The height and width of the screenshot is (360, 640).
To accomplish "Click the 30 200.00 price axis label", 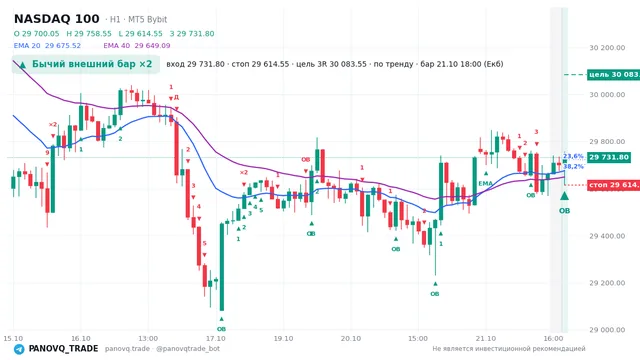I will tap(607, 48).
